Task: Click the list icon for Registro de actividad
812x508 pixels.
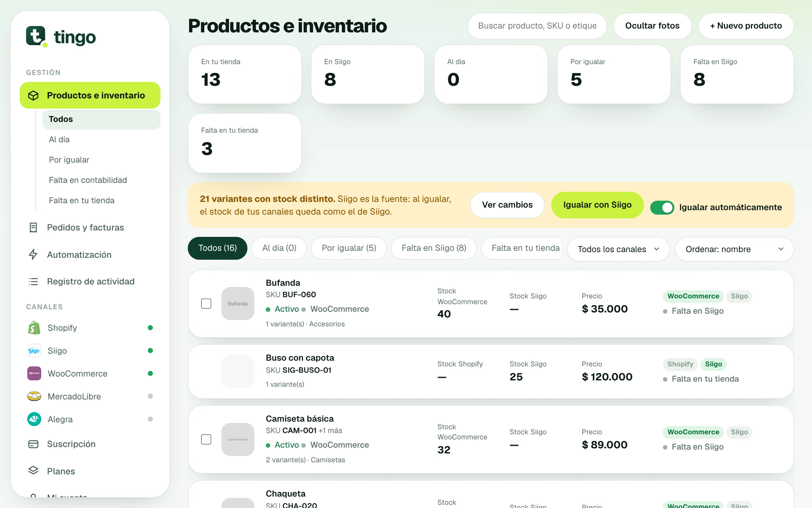Action: 33,282
